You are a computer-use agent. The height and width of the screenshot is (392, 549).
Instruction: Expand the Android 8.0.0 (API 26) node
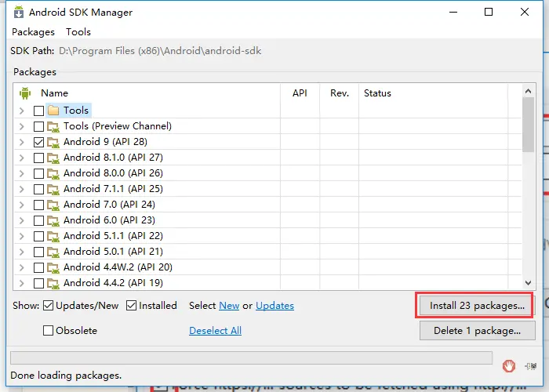22,173
